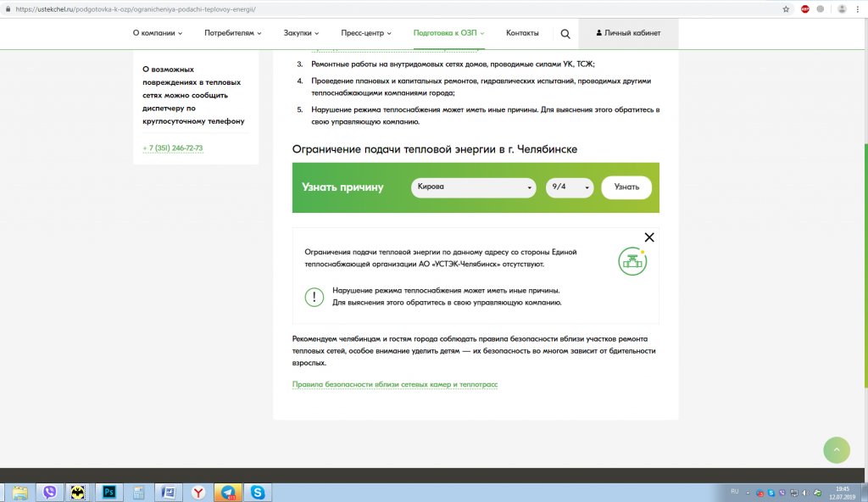The image size is (868, 502).
Task: Open the О компании menu
Action: point(158,33)
